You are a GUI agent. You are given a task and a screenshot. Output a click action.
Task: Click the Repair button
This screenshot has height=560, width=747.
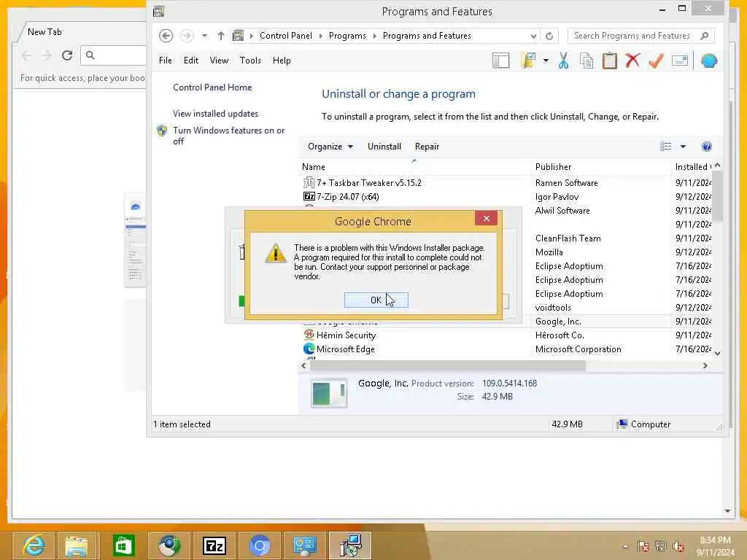427,146
